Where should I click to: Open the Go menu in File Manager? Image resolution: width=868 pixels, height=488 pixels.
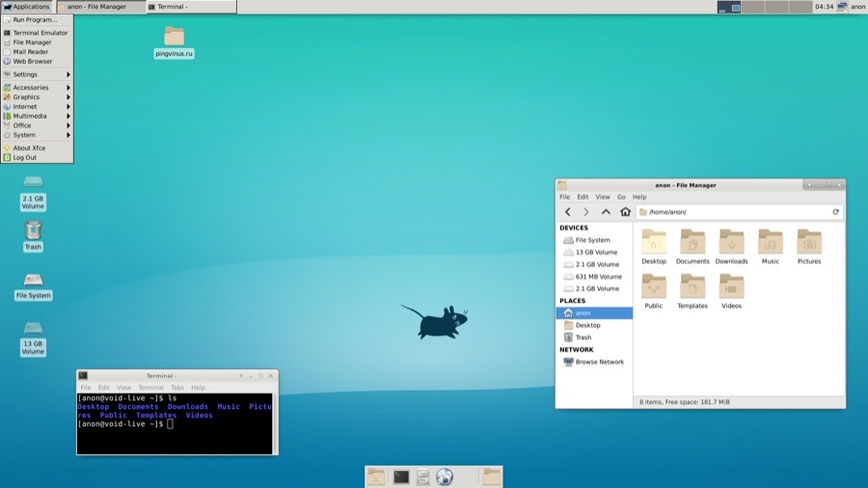click(x=622, y=197)
